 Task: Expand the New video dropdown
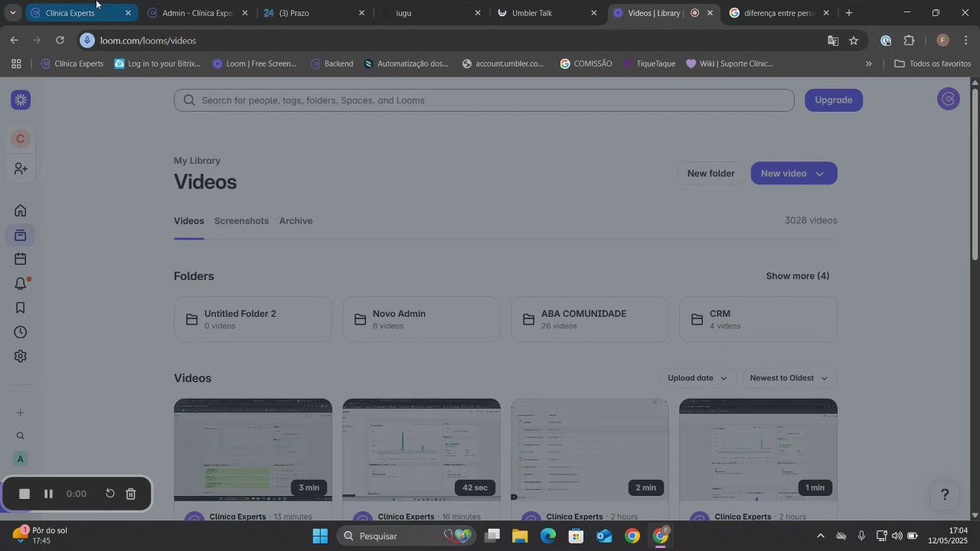click(820, 174)
